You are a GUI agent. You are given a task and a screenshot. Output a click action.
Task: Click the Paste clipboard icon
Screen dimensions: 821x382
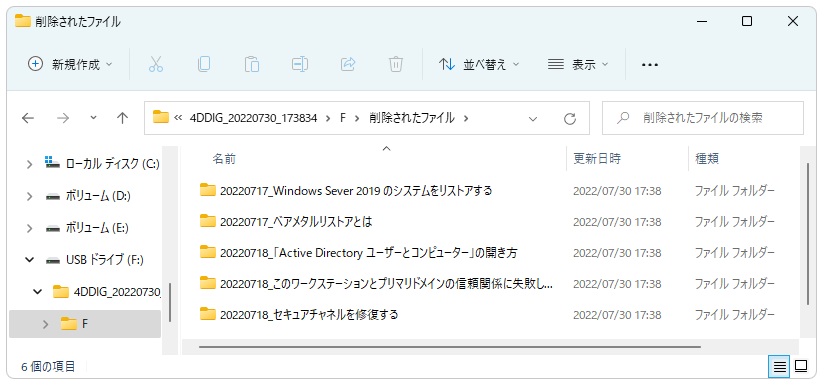click(x=252, y=64)
